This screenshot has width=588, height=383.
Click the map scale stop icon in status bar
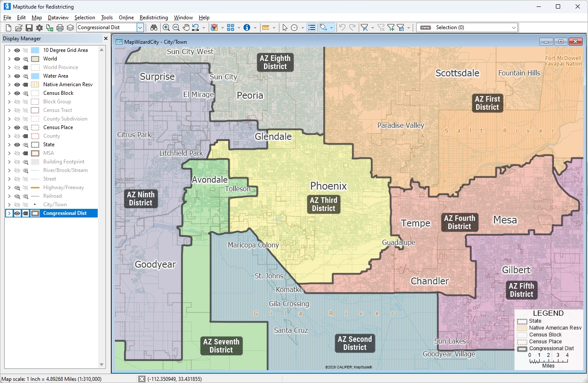[x=142, y=379]
